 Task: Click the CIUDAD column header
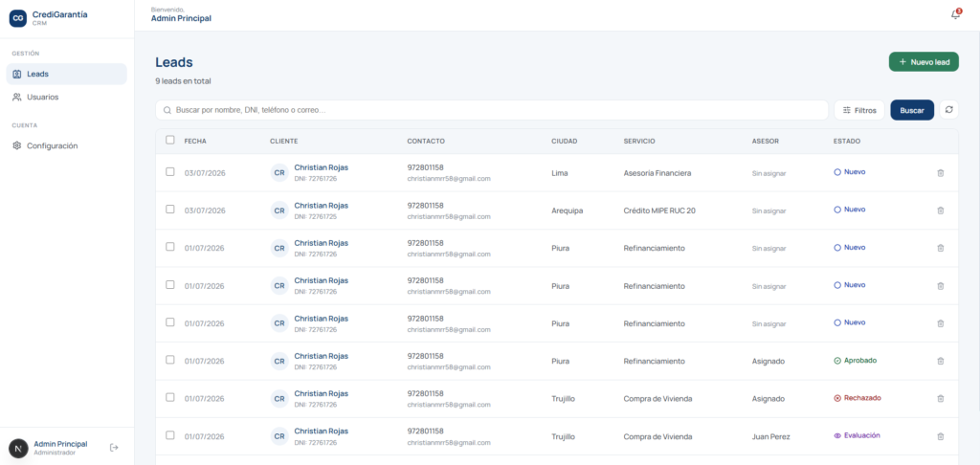click(x=565, y=142)
